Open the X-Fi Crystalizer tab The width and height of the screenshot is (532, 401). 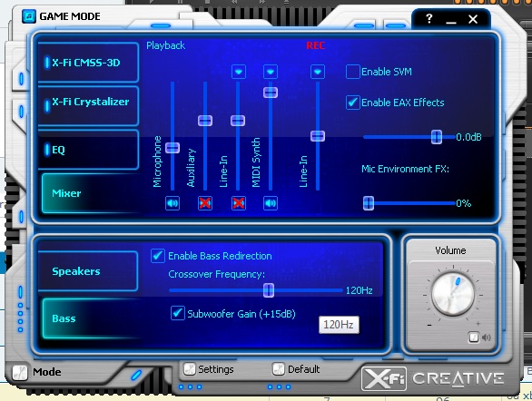pos(88,106)
